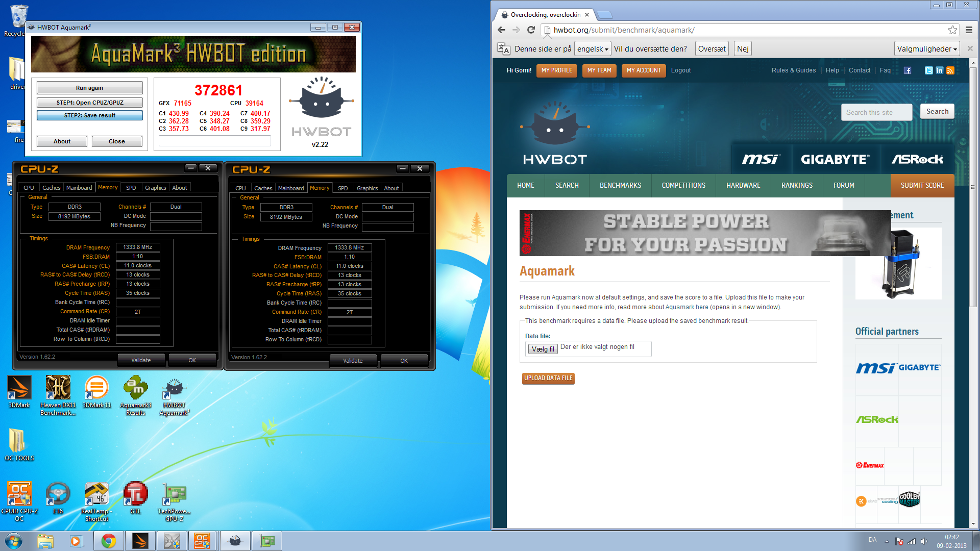
Task: Click STEP1: Open CPUZ/GPUZ button
Action: [x=89, y=103]
